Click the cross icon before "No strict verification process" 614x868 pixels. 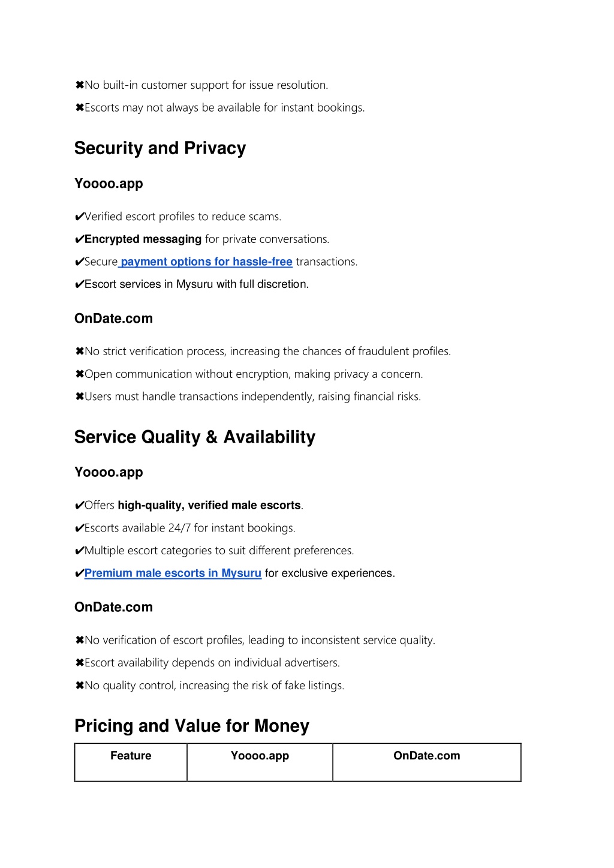pyautogui.click(x=79, y=352)
